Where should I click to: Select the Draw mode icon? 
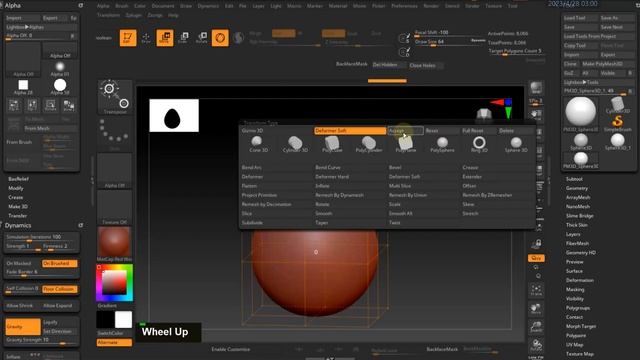click(x=146, y=38)
